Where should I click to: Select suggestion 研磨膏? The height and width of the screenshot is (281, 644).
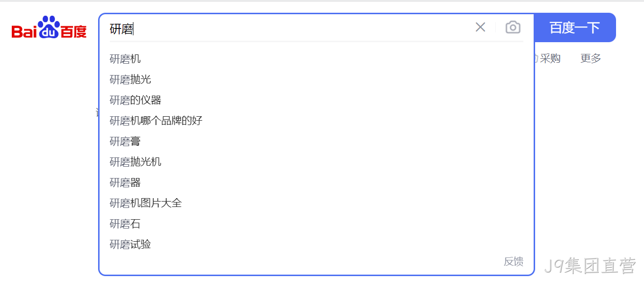point(316,141)
